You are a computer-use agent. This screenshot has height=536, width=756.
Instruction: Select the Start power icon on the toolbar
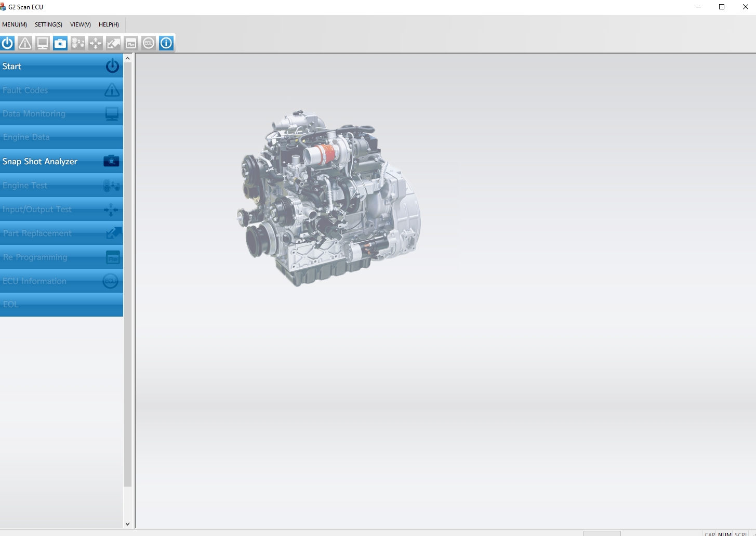(x=7, y=43)
